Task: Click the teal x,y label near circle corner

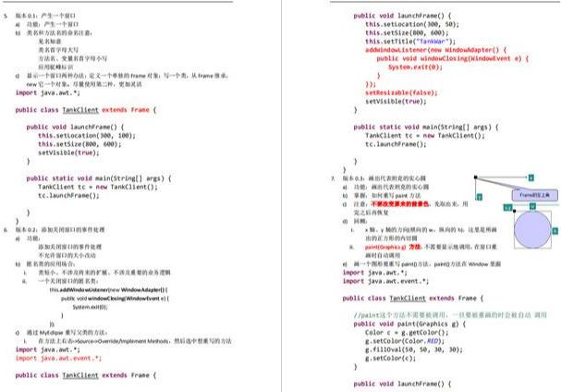Action: click(507, 207)
